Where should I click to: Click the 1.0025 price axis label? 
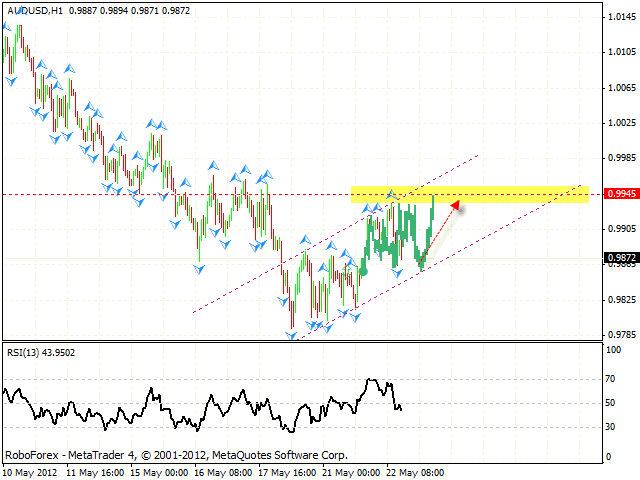tap(618, 123)
